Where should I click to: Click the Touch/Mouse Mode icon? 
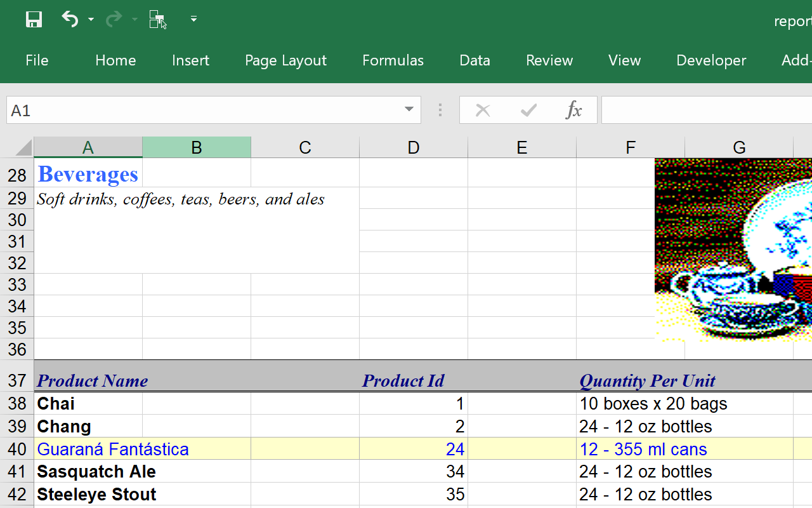pos(157,20)
